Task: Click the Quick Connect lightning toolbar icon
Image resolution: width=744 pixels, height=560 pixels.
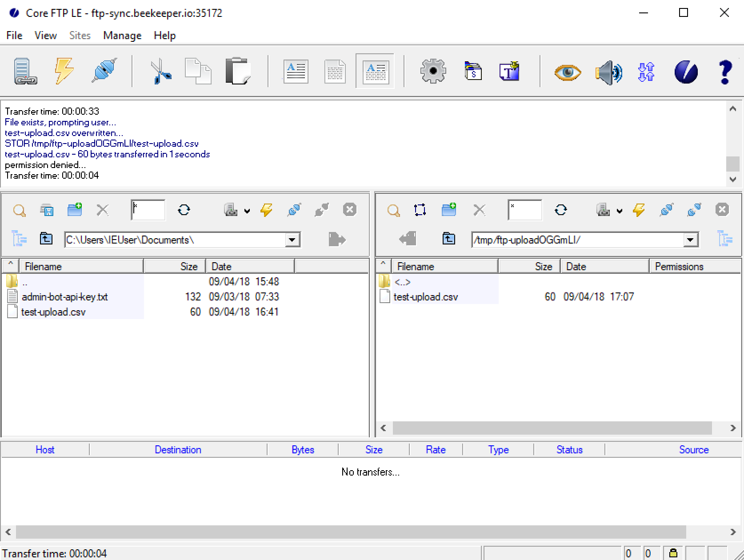Action: [64, 71]
